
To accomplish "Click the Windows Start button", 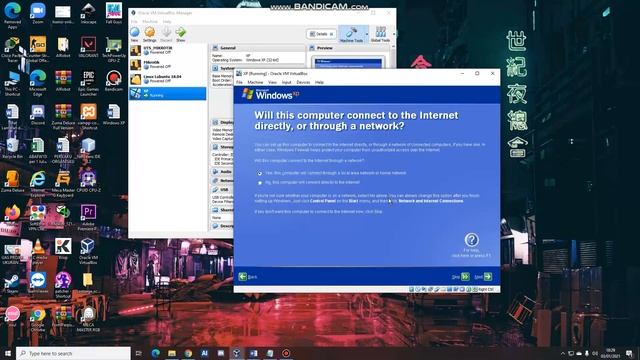I will click(8, 353).
